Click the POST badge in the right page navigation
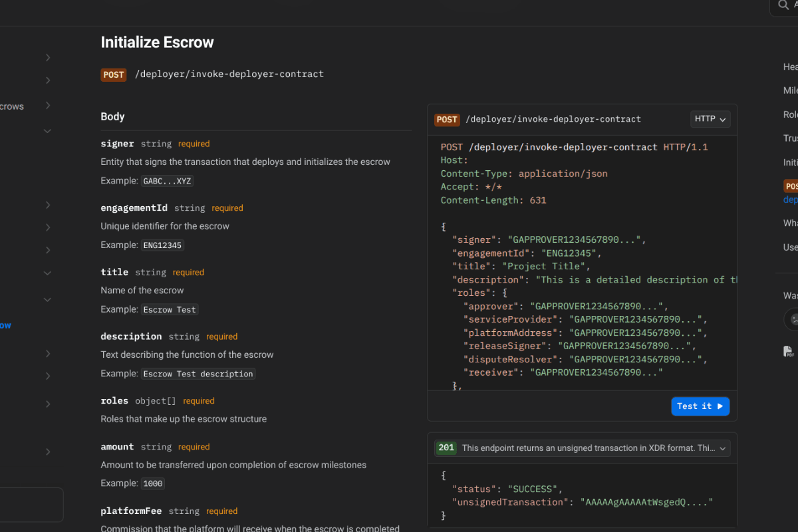This screenshot has height=532, width=798. (791, 186)
